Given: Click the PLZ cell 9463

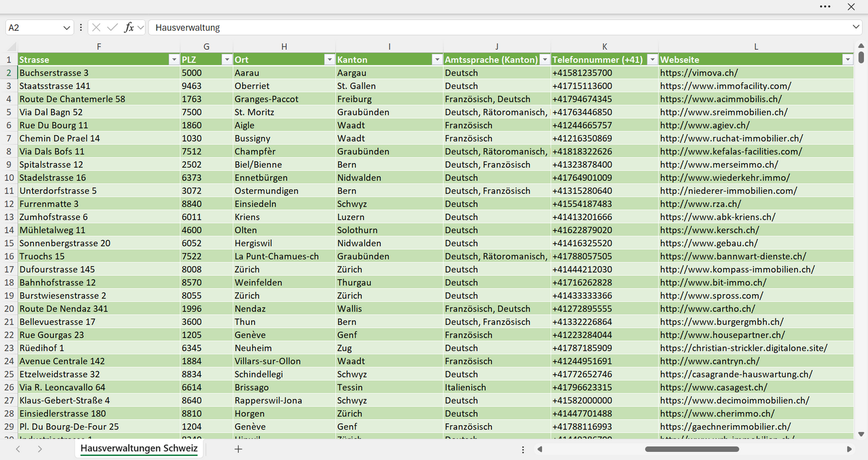Looking at the screenshot, I should click(207, 86).
